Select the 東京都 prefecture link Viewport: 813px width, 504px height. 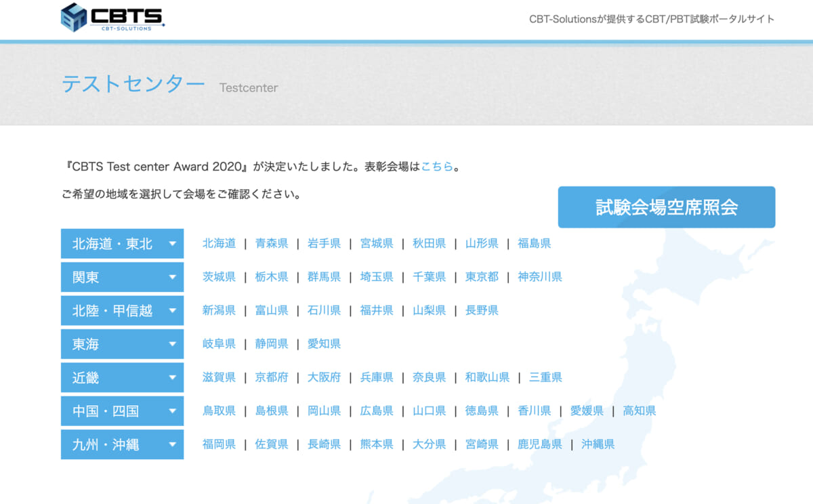click(x=482, y=277)
